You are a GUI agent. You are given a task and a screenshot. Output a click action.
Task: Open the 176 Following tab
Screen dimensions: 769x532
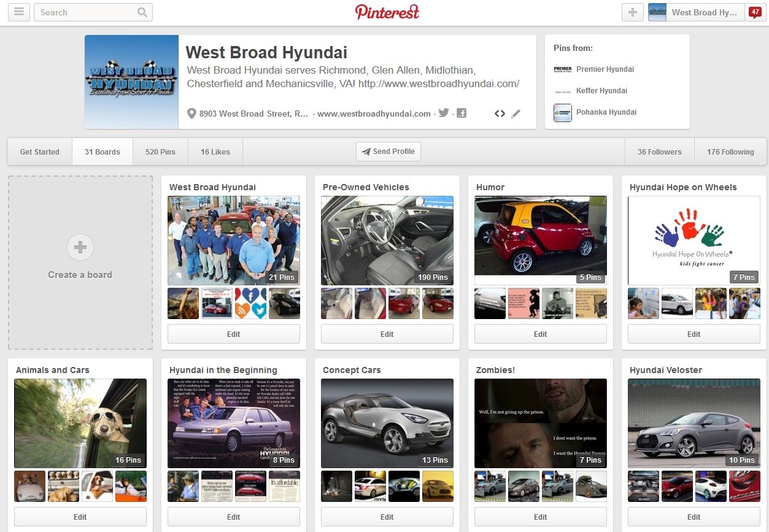pyautogui.click(x=730, y=152)
